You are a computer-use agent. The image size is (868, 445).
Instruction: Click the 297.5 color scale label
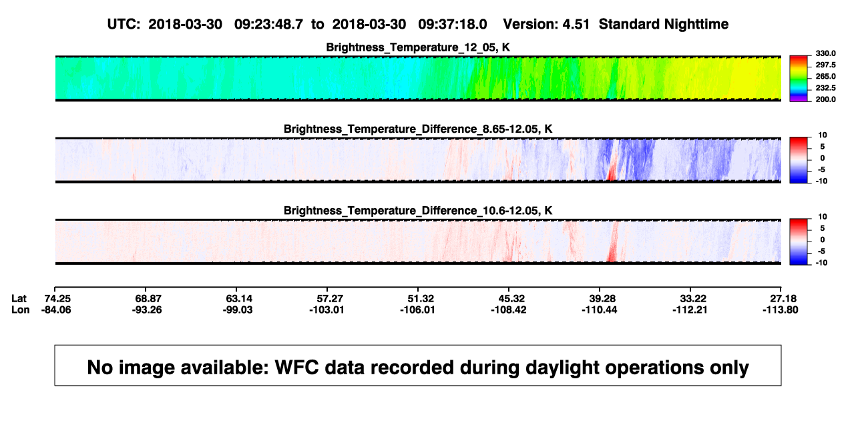click(825, 65)
